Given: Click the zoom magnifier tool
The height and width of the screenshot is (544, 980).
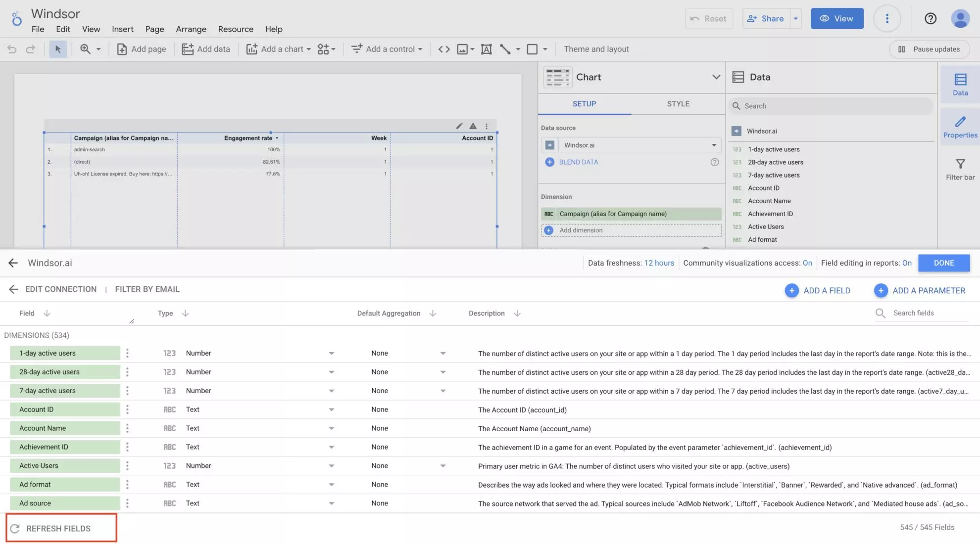Looking at the screenshot, I should (85, 49).
